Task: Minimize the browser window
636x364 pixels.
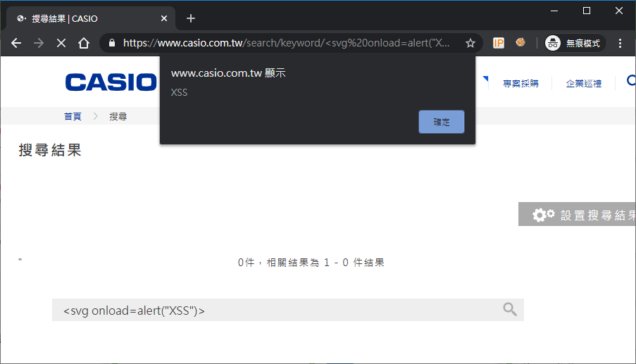Action: coord(554,11)
